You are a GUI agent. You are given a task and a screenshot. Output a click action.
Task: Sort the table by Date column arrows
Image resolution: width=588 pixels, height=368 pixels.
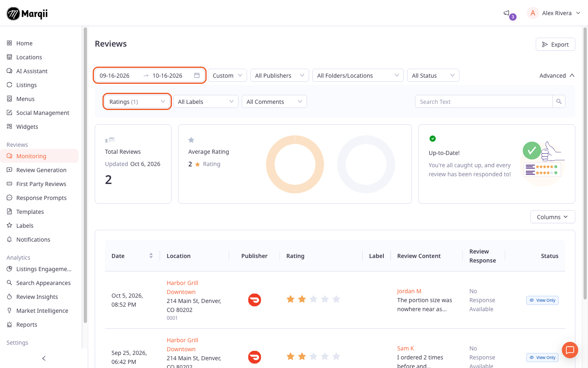pos(151,256)
